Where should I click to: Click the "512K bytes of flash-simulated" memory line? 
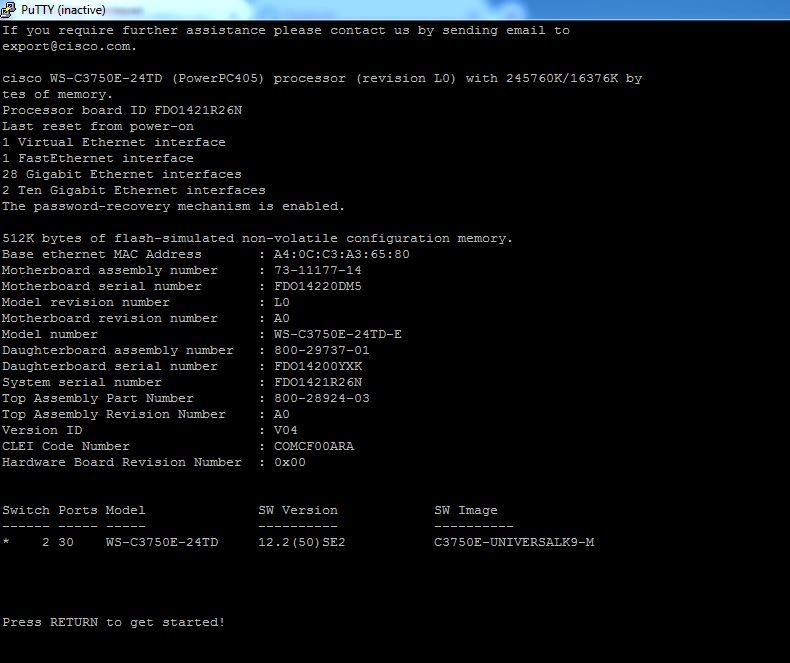click(257, 238)
